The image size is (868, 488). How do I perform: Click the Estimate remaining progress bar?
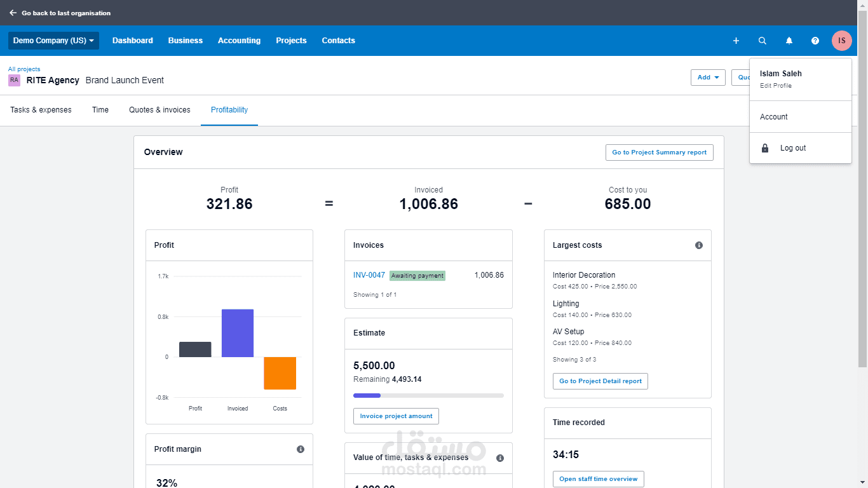coord(428,395)
